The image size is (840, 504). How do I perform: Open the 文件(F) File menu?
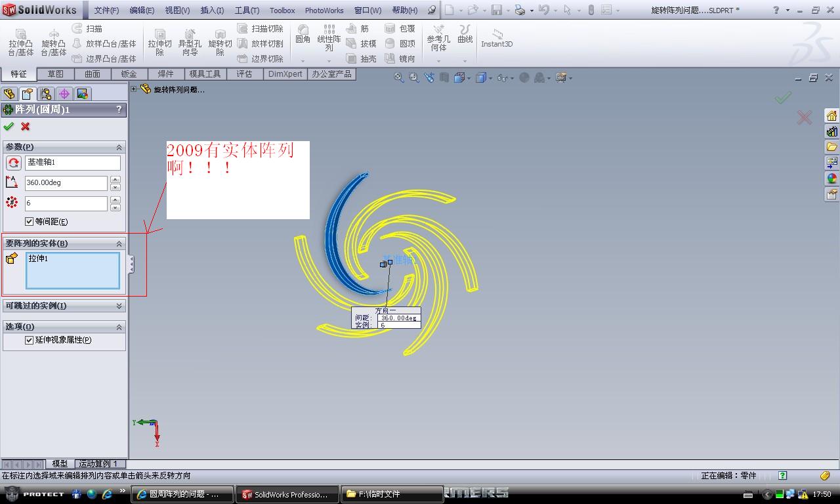106,10
